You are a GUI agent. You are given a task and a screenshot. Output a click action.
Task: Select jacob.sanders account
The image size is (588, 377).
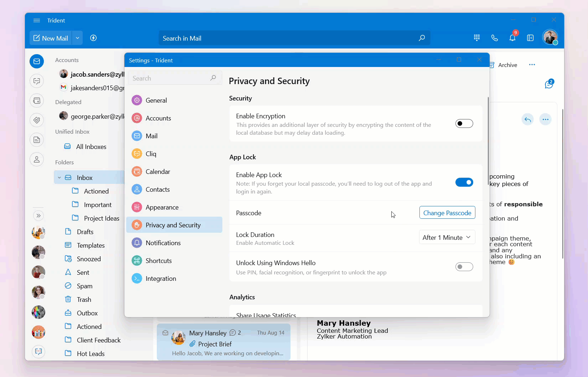point(92,74)
